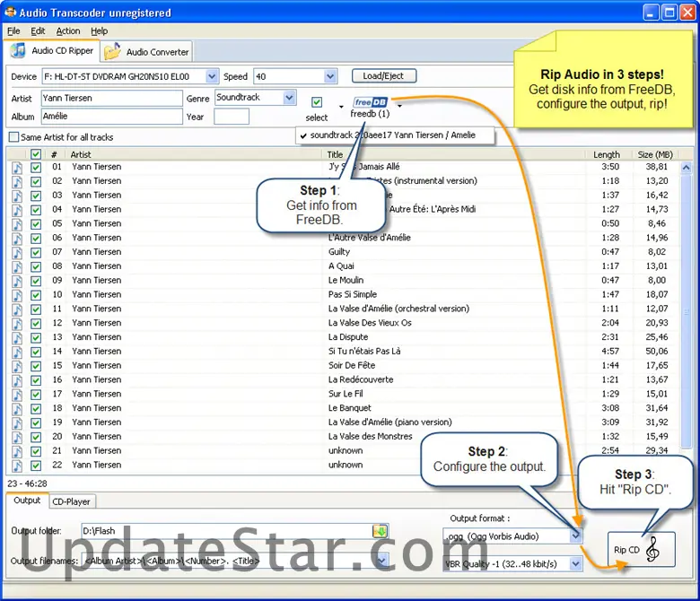Viewport: 700px width, 601px height.
Task: Open the Help menu
Action: [x=99, y=30]
